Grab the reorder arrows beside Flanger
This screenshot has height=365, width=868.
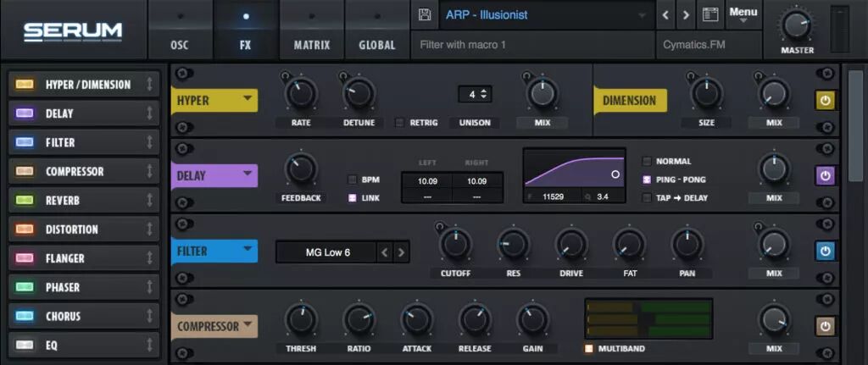pyautogui.click(x=149, y=258)
